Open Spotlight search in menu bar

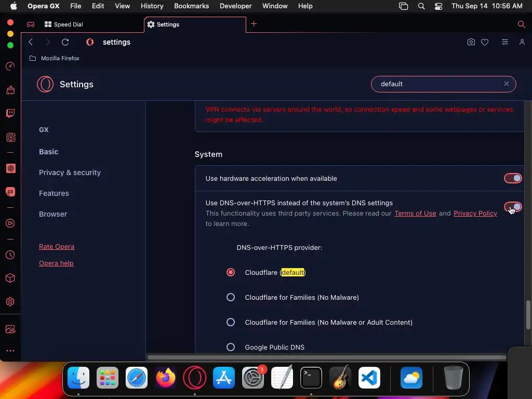421,6
